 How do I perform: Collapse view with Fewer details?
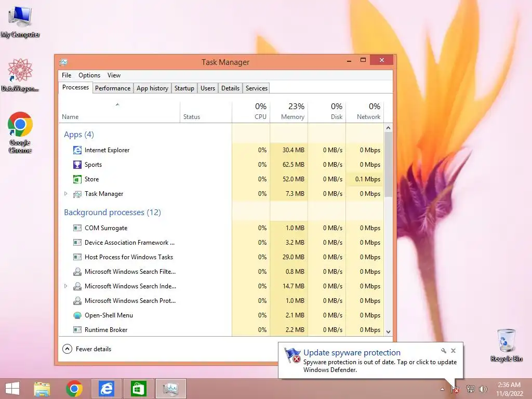pos(87,349)
